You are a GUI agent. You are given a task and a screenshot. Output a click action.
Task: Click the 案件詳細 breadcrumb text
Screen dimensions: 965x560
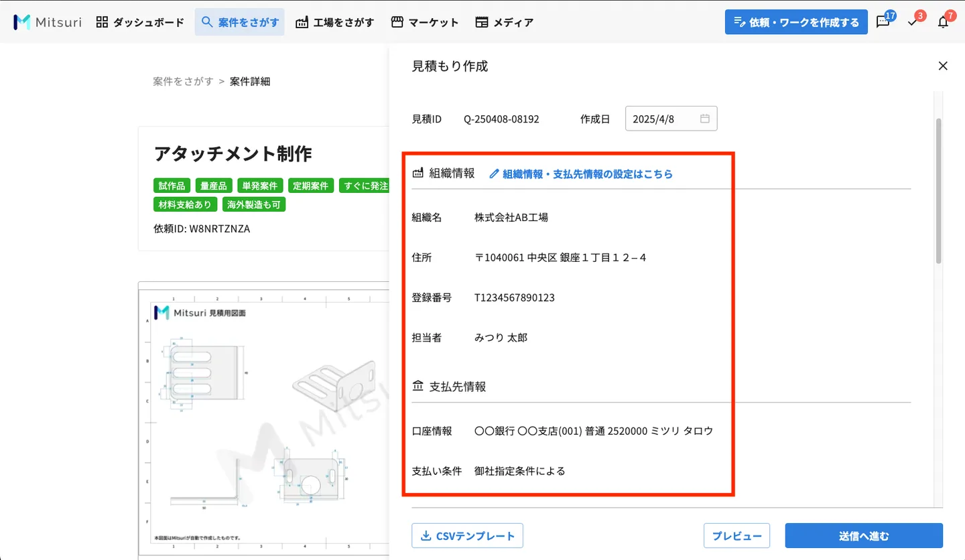pos(250,81)
